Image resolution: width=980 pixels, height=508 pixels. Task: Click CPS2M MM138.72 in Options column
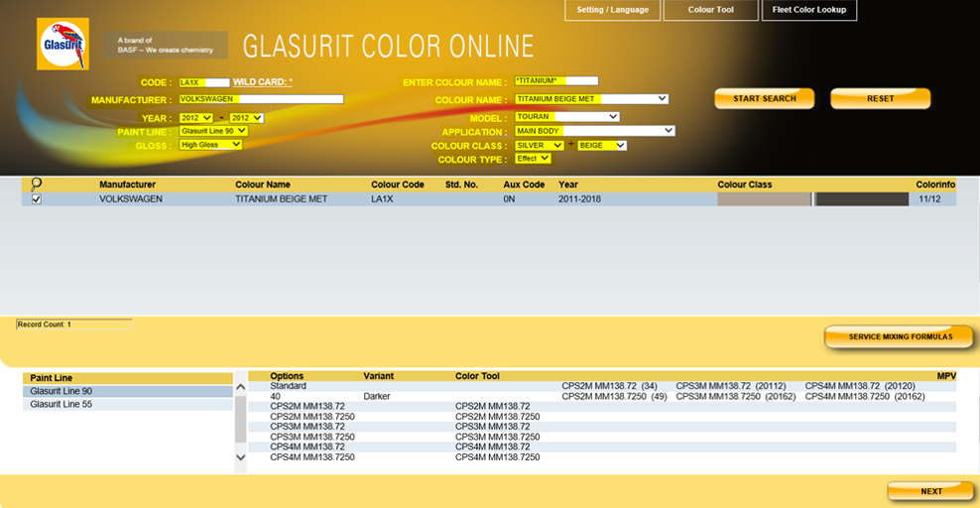pyautogui.click(x=307, y=406)
